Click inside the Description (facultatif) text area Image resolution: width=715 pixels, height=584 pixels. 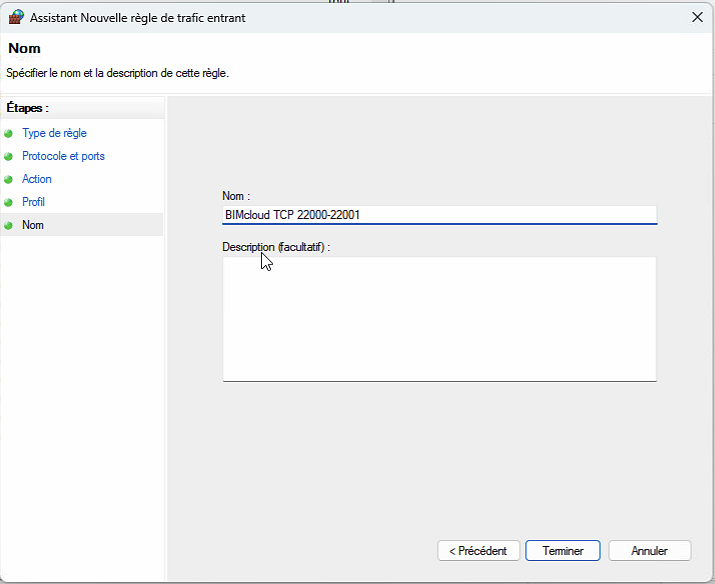(440, 319)
